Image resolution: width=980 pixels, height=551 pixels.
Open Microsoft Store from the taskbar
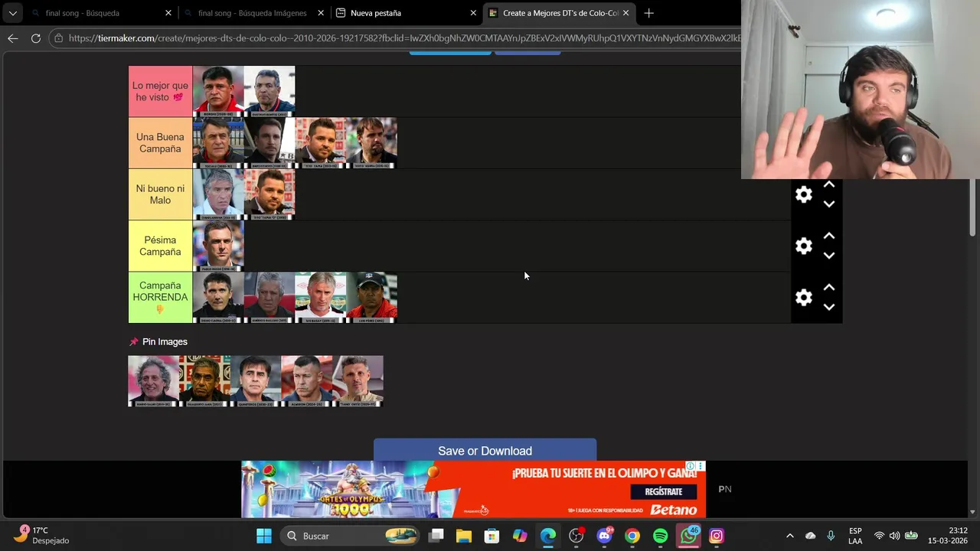pos(492,536)
